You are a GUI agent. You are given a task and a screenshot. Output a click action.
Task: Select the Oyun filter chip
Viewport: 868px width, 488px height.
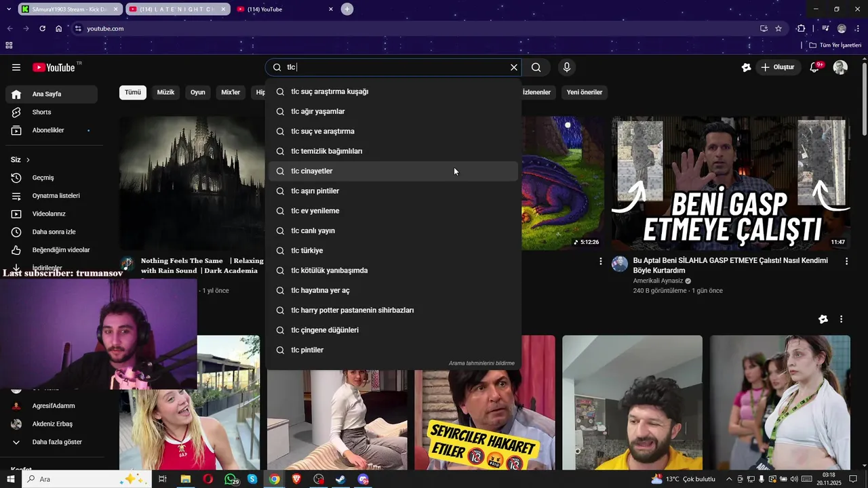198,92
